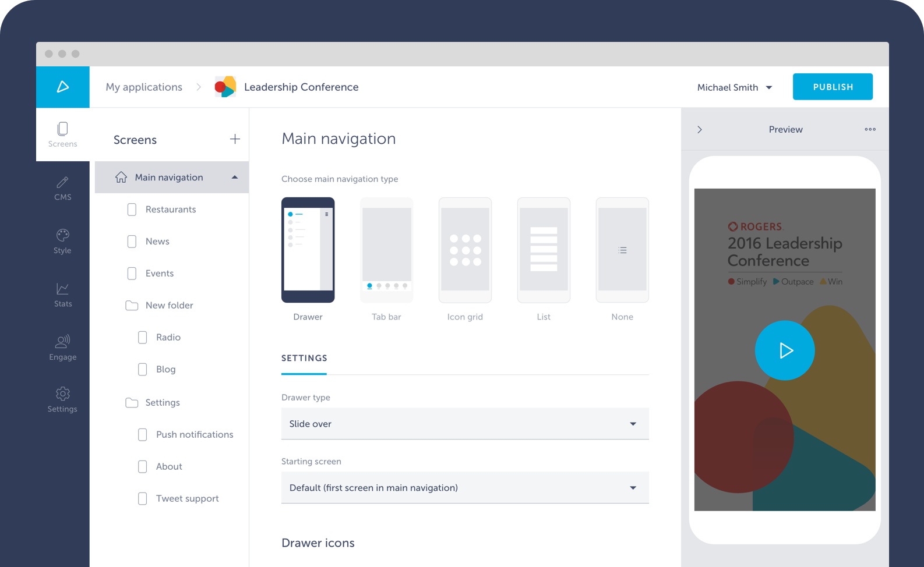Open the CMS section in sidebar
The height and width of the screenshot is (567, 924).
pos(62,189)
